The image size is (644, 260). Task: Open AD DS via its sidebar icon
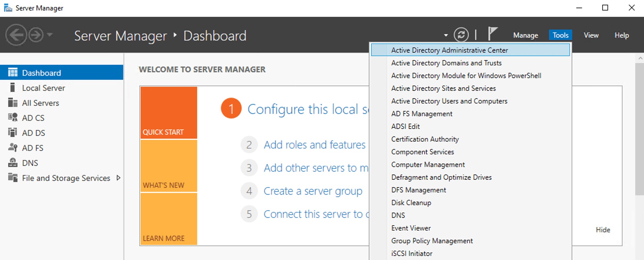[13, 133]
